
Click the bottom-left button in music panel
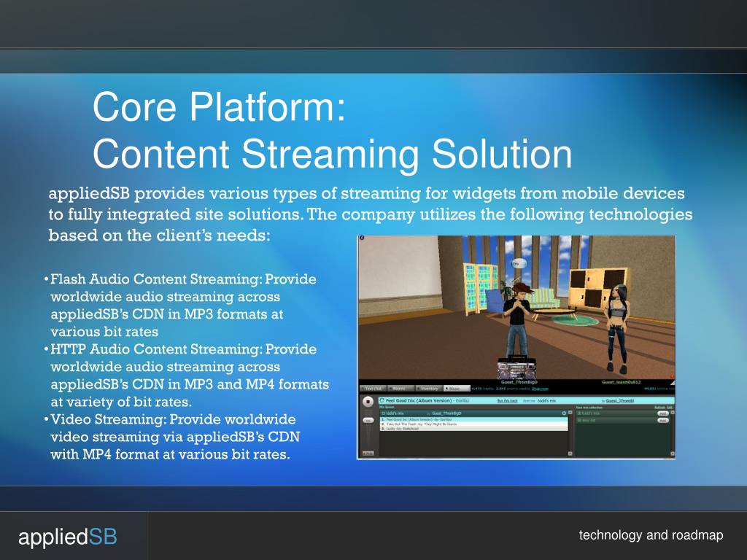click(368, 454)
